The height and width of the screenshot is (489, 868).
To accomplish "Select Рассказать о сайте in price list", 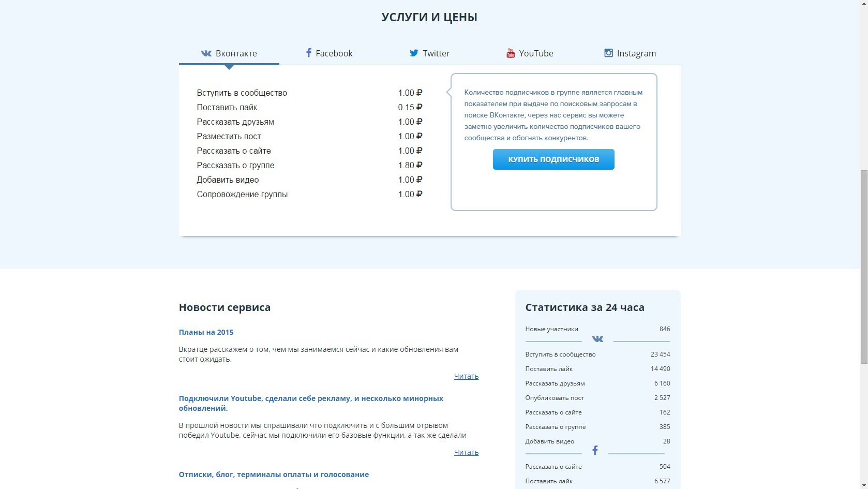I will pyautogui.click(x=309, y=151).
